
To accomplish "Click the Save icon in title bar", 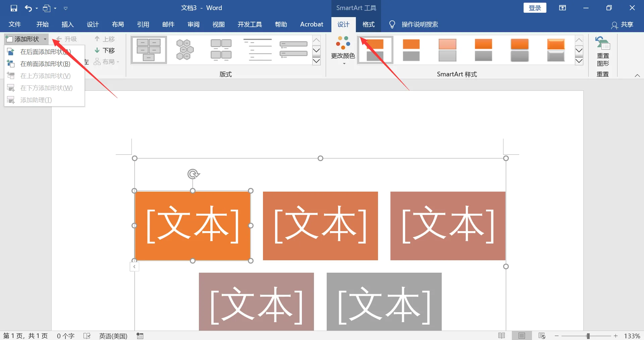I will click(14, 8).
